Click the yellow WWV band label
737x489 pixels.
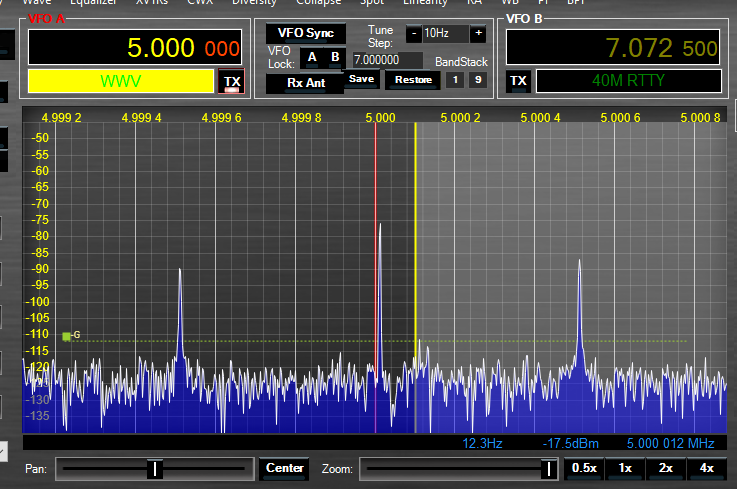click(x=121, y=81)
